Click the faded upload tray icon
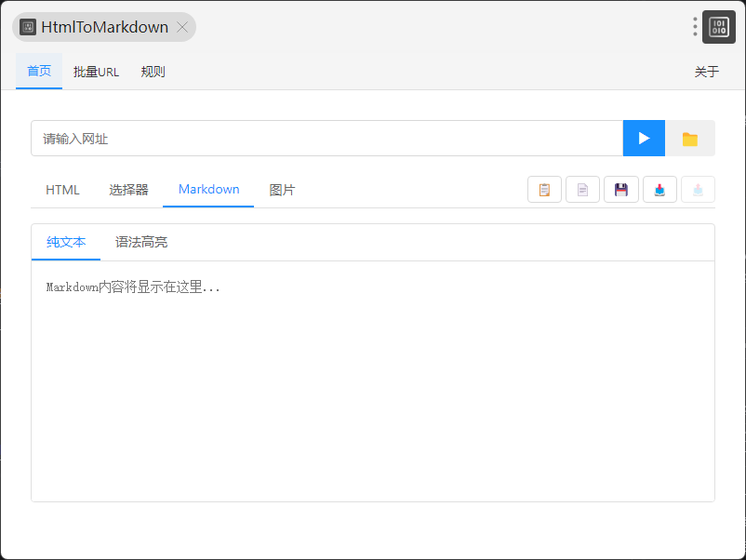The image size is (746, 560). pyautogui.click(x=698, y=190)
